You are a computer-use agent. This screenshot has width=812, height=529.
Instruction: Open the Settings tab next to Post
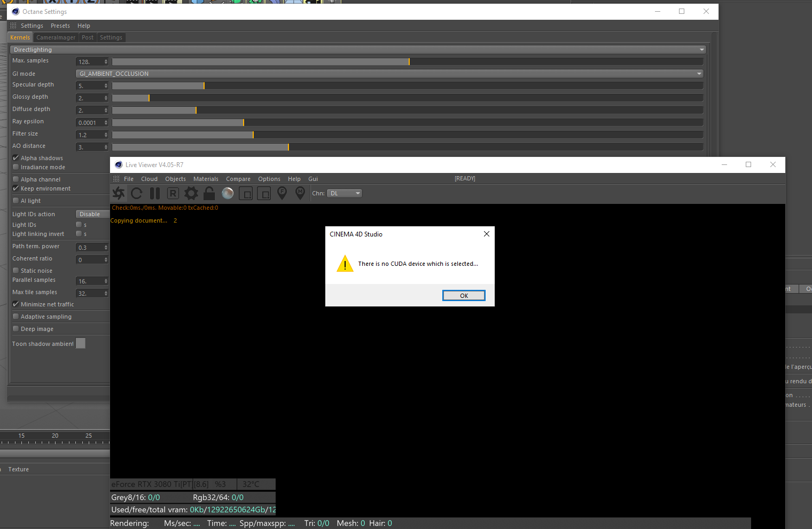[x=111, y=37]
